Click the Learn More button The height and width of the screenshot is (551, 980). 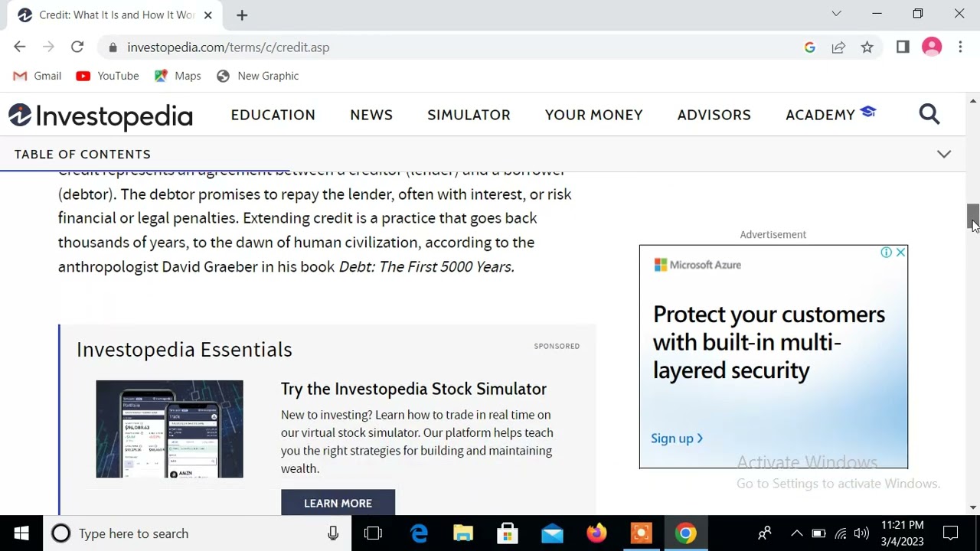[338, 503]
